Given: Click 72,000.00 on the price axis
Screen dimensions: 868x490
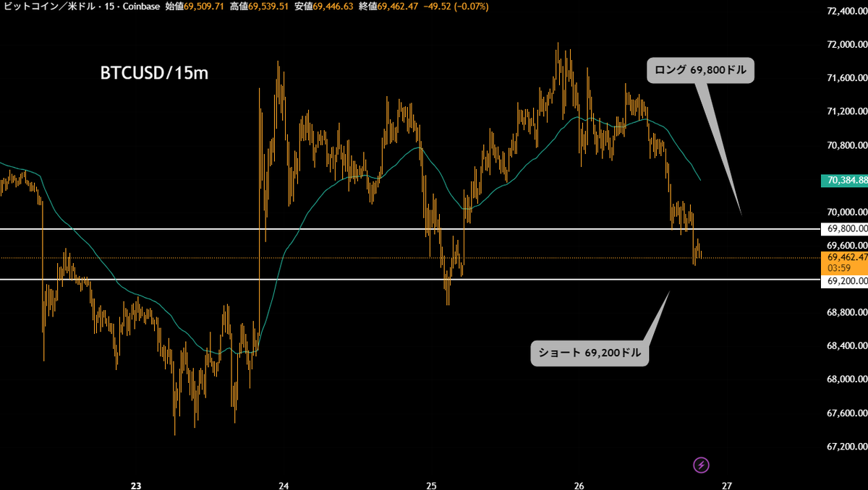Looking at the screenshot, I should [x=846, y=45].
